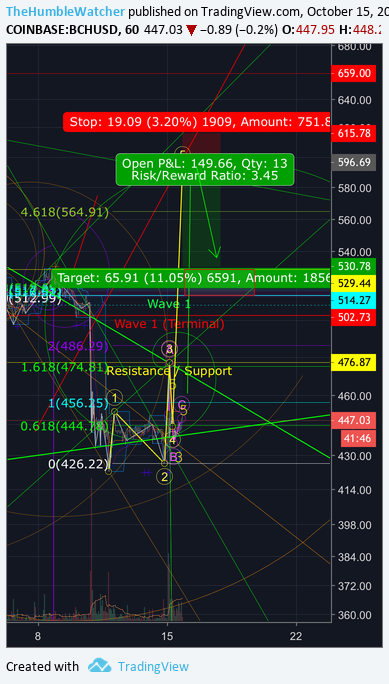
Task: Select the 1(456.25) Fibonacci level label
Action: click(78, 404)
